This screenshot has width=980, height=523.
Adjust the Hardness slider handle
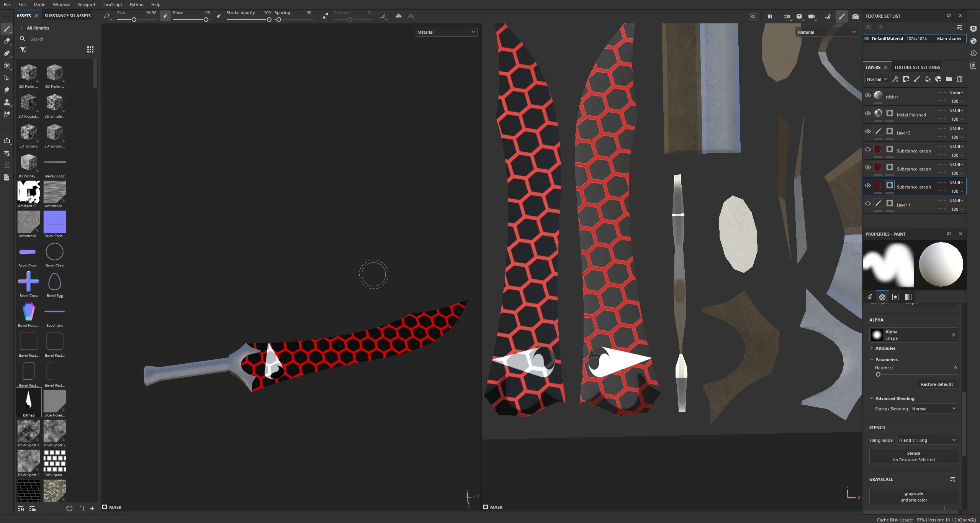click(x=878, y=374)
